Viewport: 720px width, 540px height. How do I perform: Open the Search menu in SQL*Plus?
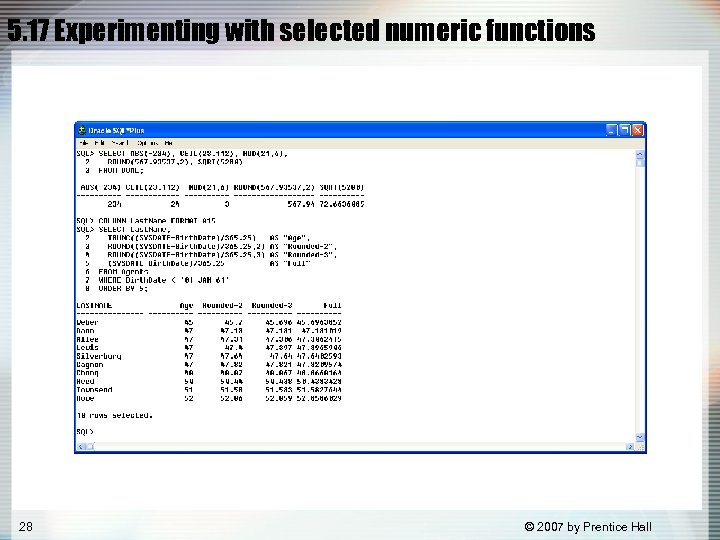coord(119,143)
